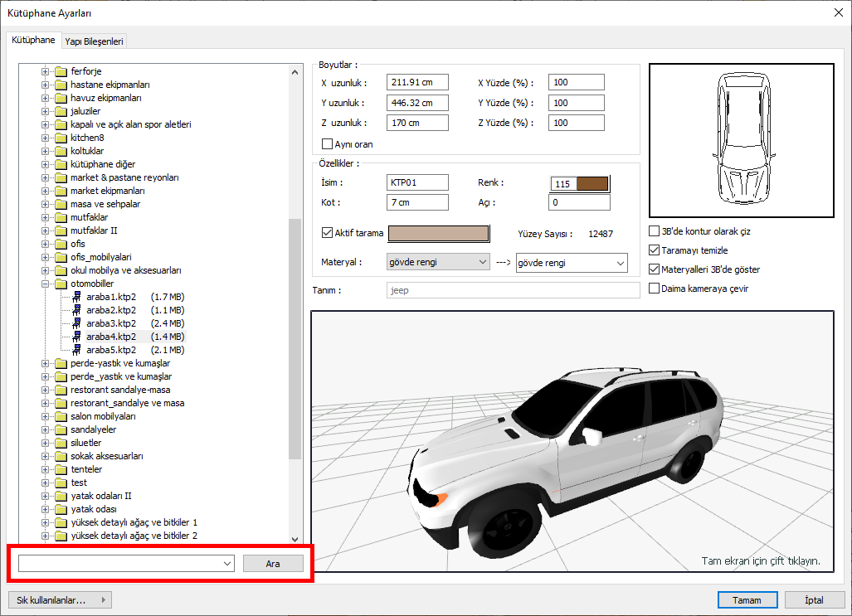Image resolution: width=852 pixels, height=616 pixels.
Task: Toggle the Aktif tarama checkbox
Action: tap(327, 234)
